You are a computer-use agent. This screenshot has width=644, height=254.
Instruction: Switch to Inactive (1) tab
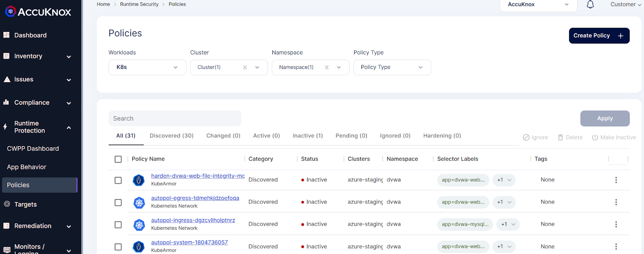click(308, 136)
